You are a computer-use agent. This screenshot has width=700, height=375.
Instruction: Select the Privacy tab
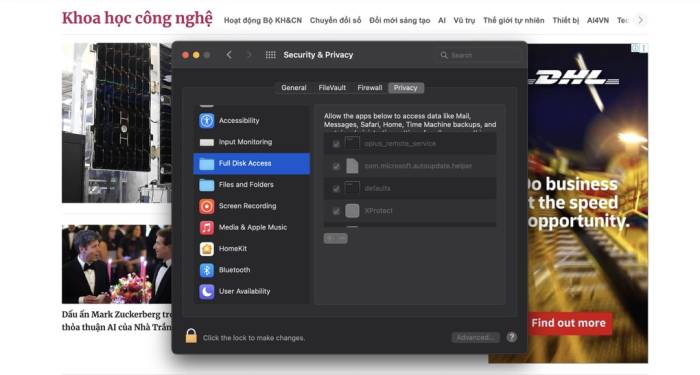tap(405, 88)
